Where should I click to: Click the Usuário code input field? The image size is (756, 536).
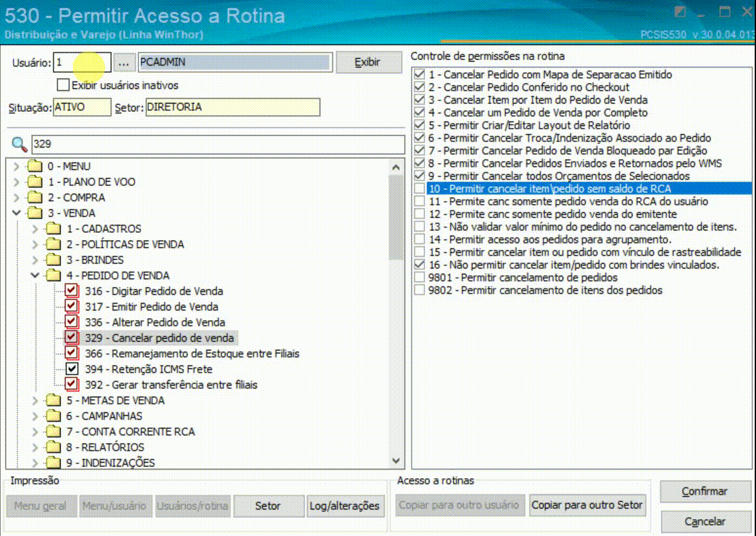[x=82, y=62]
